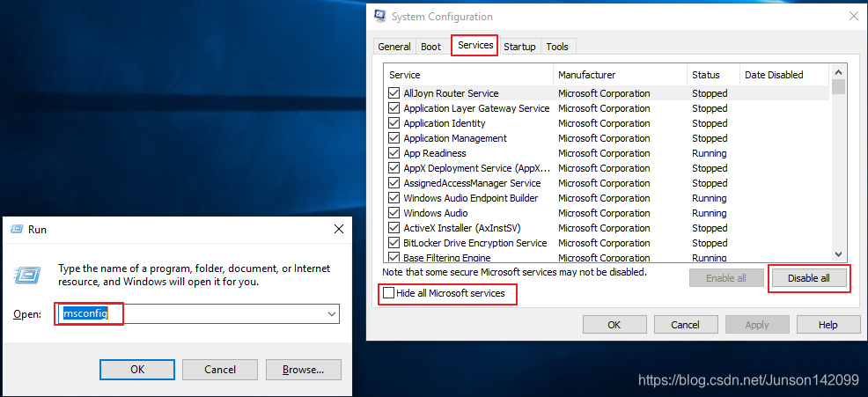Screen dimensions: 868x397
Task: Uncheck AllJoyn Router Service checkbox
Action: [394, 93]
